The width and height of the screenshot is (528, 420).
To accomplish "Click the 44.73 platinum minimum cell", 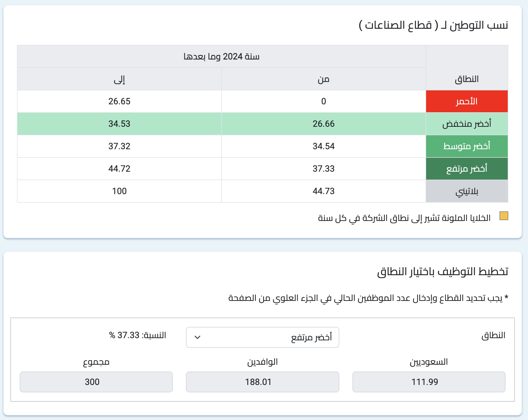I will pos(323,191).
